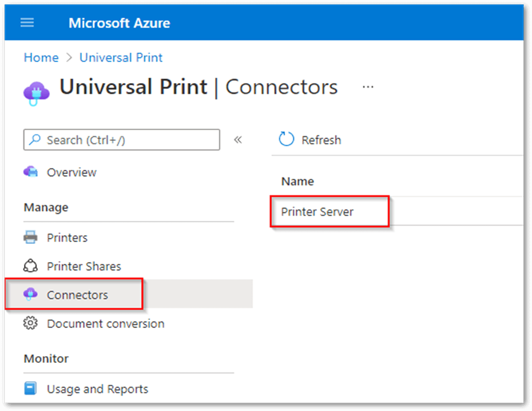Open Universal Print breadcrumb link
The image size is (532, 411).
tap(121, 57)
